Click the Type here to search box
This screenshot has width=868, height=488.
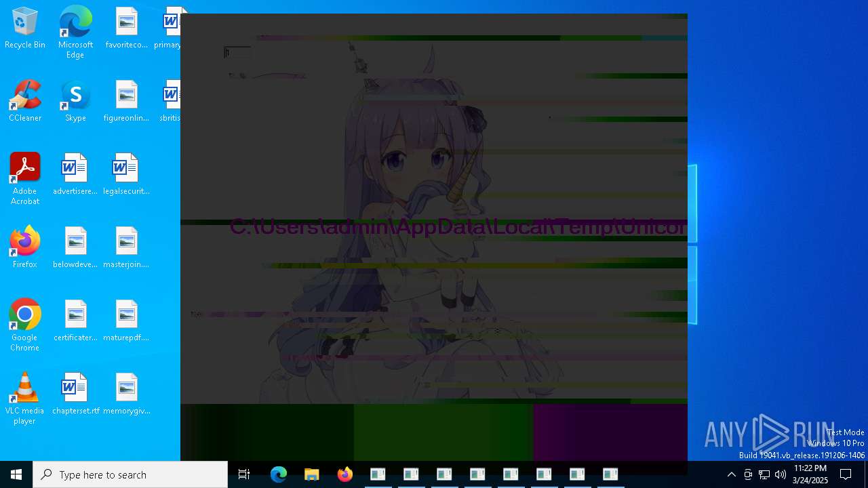[x=130, y=474]
